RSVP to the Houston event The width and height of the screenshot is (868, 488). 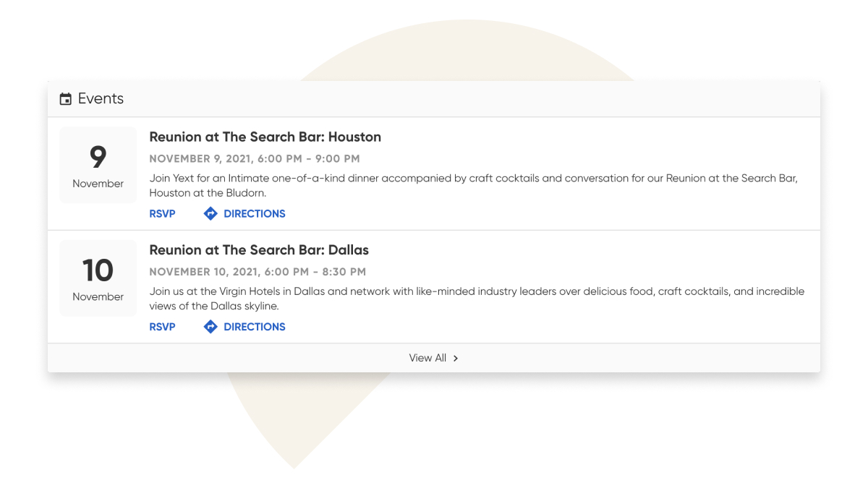pos(162,213)
